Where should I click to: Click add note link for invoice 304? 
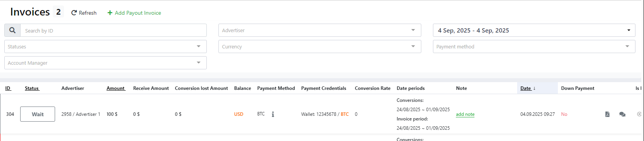(x=465, y=114)
